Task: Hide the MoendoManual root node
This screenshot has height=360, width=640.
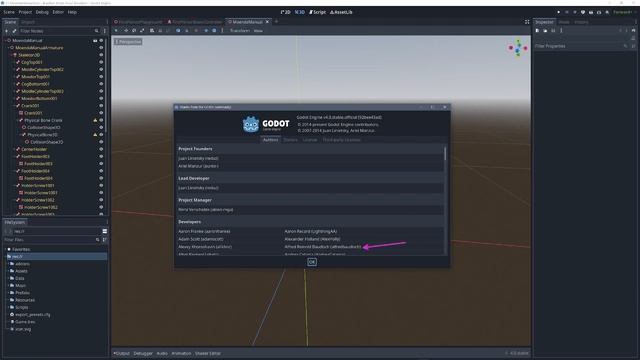Action: [x=101, y=40]
